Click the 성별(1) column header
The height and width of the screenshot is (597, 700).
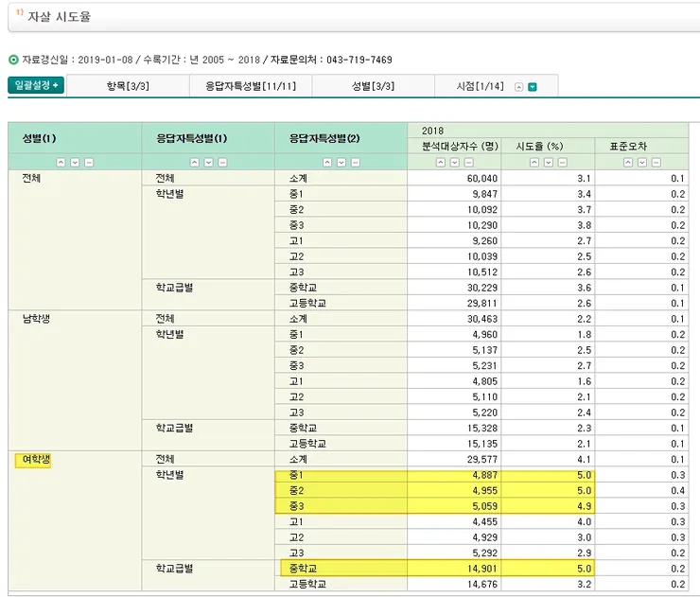pos(75,138)
